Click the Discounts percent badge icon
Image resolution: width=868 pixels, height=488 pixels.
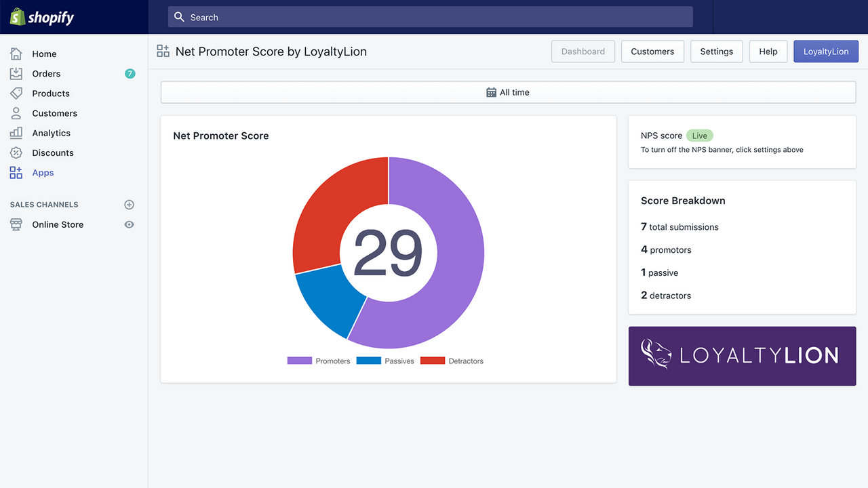coord(16,153)
